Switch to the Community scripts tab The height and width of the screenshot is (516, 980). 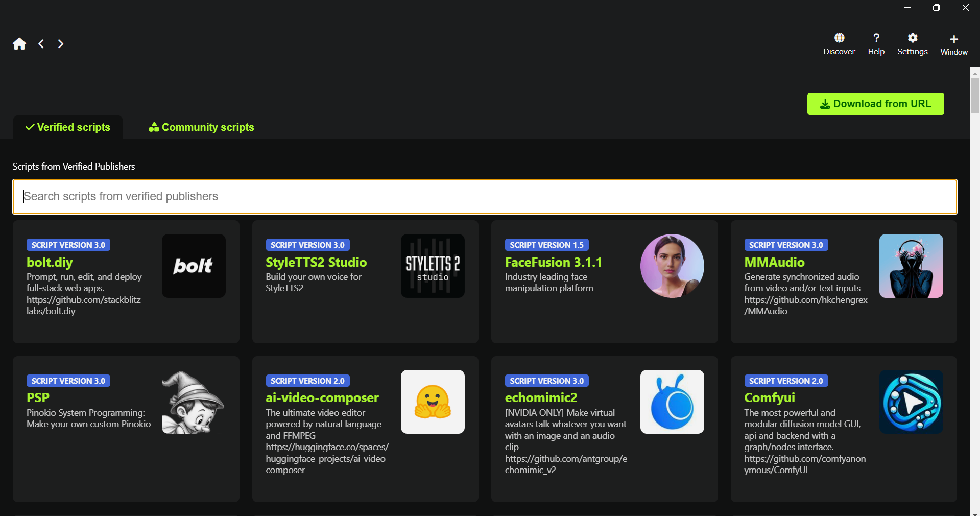coord(201,127)
